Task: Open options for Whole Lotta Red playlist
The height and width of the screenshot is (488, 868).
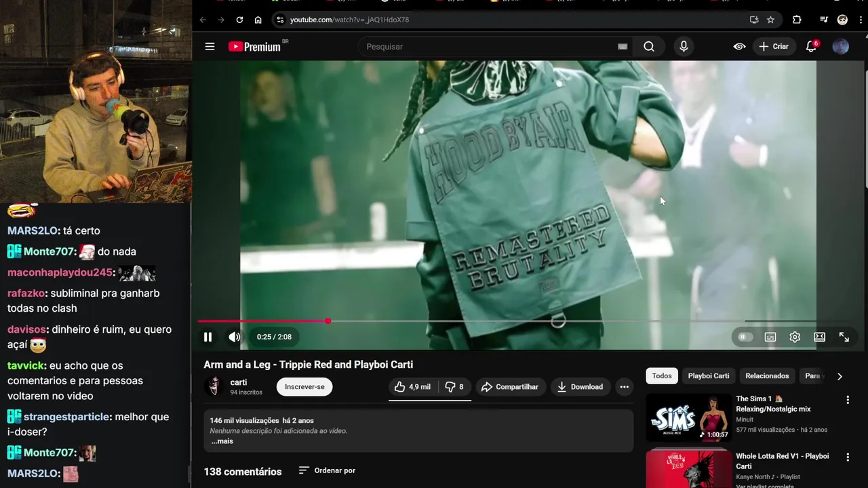Action: 847,457
